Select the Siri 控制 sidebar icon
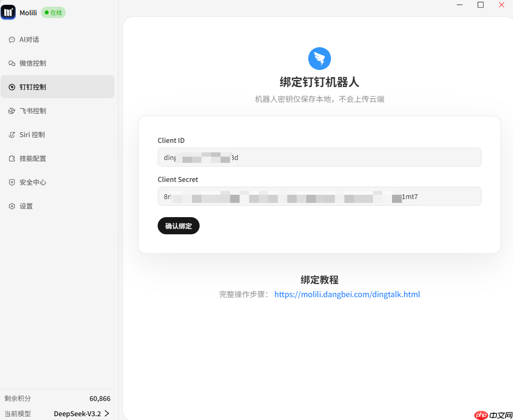 12,134
